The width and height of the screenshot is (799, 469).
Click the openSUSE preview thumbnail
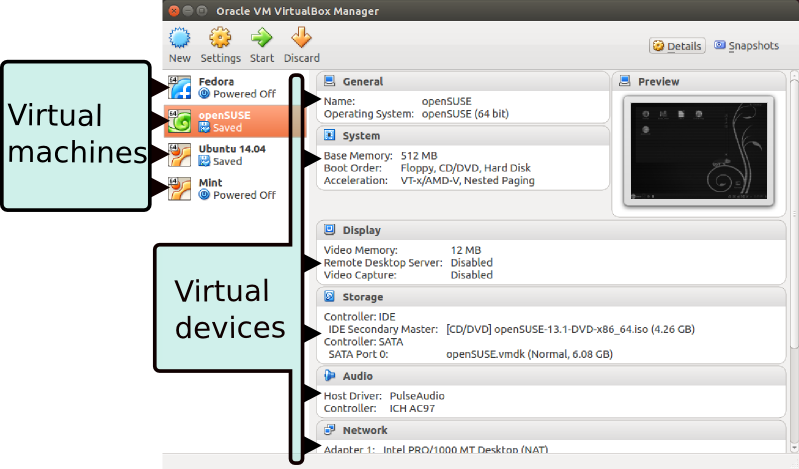pos(699,151)
